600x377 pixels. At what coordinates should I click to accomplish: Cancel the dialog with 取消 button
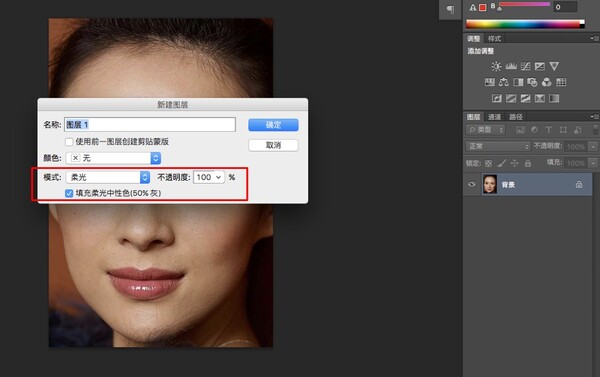(273, 145)
